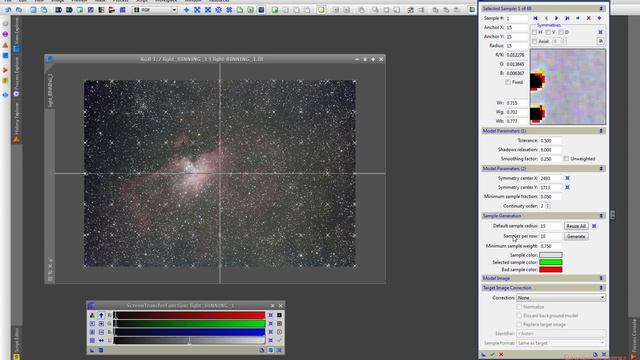The image size is (640, 360).
Task: Click reset icon beside Resize All
Action: [594, 226]
